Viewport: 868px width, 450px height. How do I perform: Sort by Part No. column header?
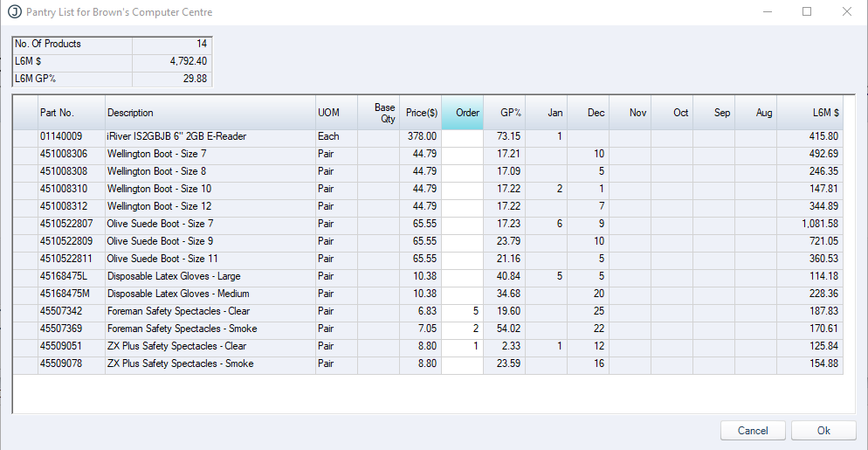click(72, 113)
